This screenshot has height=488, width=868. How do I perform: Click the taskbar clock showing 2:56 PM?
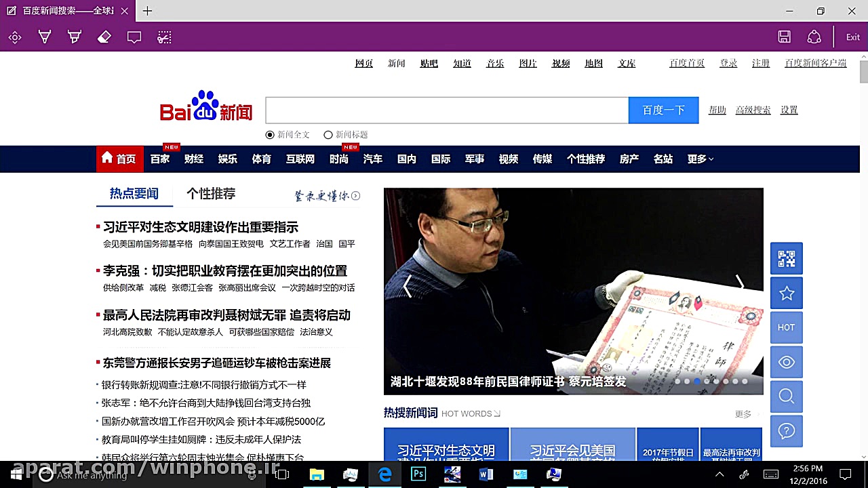808,474
